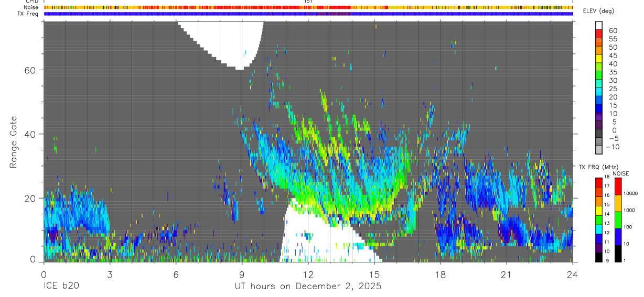Click the '15' tick on the UT hours axis
Image resolution: width=644 pixels, height=297 pixels.
pyautogui.click(x=374, y=274)
